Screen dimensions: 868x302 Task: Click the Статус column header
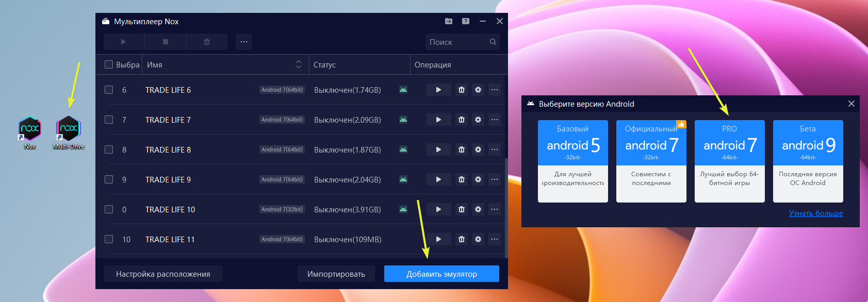(359, 64)
